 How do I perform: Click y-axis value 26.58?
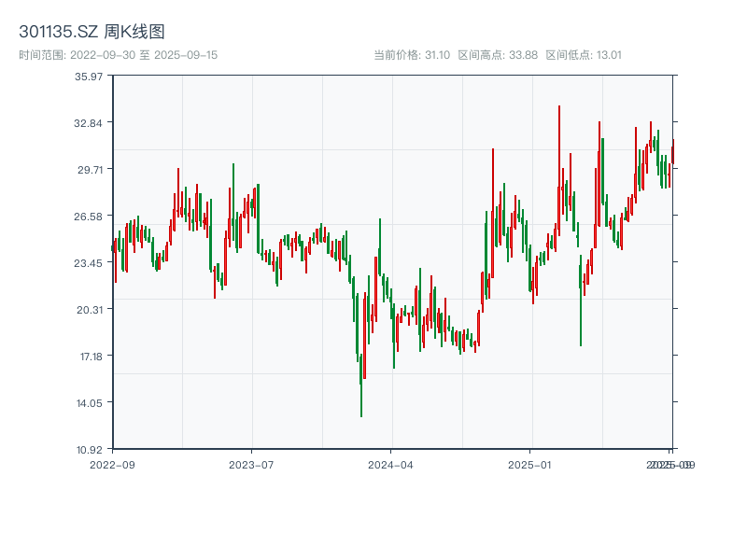coord(88,217)
